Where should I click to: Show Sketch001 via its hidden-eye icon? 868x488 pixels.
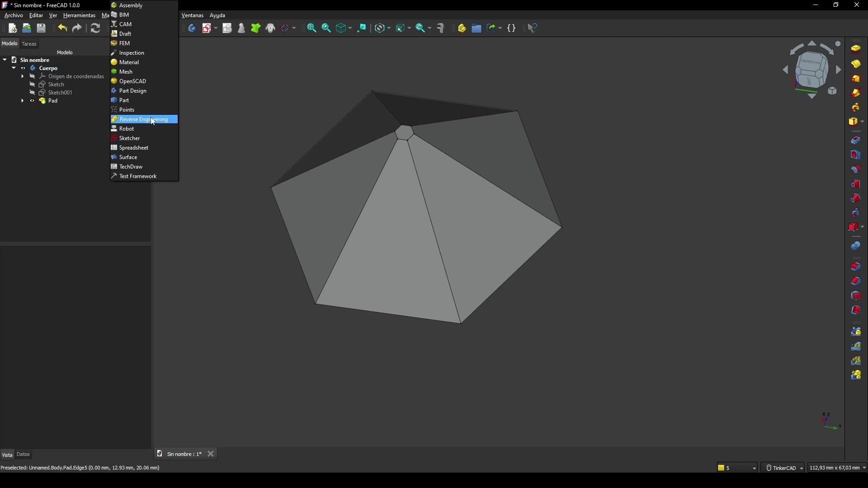point(32,93)
